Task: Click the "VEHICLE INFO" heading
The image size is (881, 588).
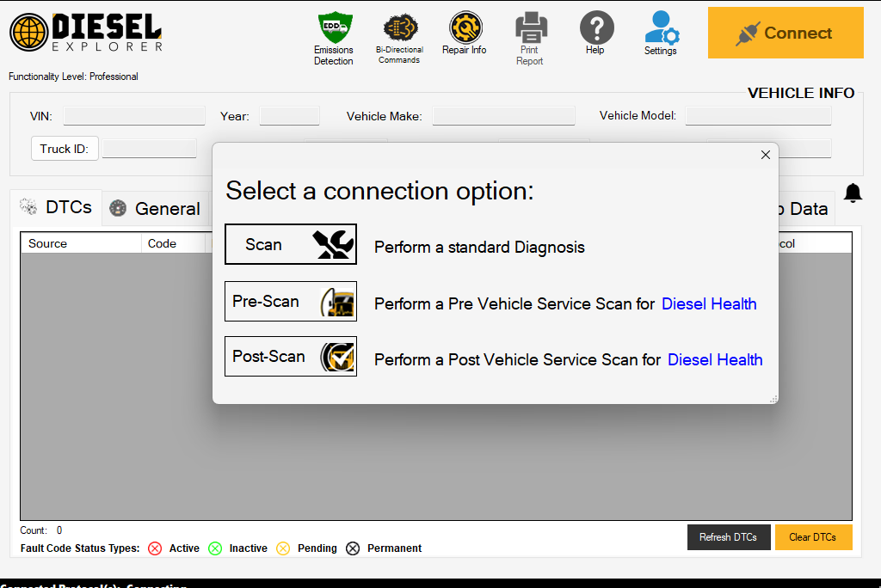Action: [801, 93]
